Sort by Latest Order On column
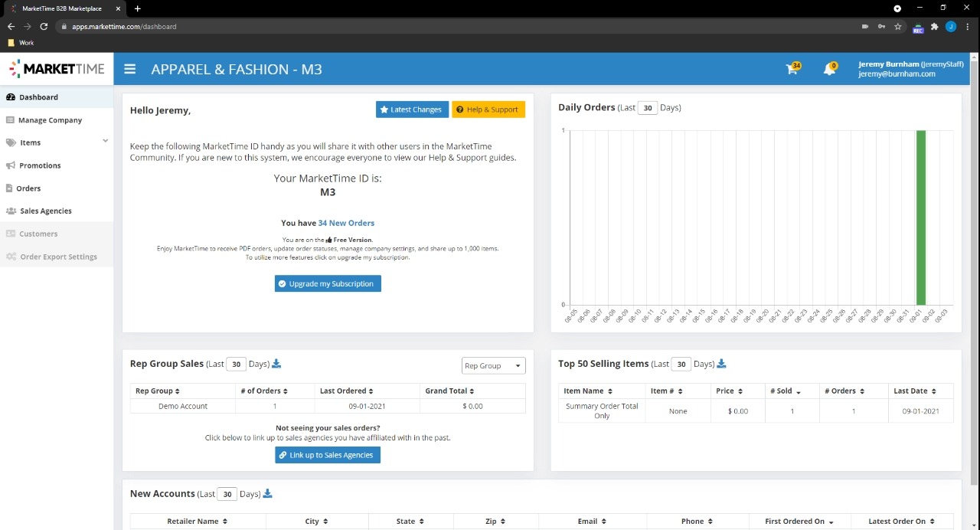 [903, 522]
